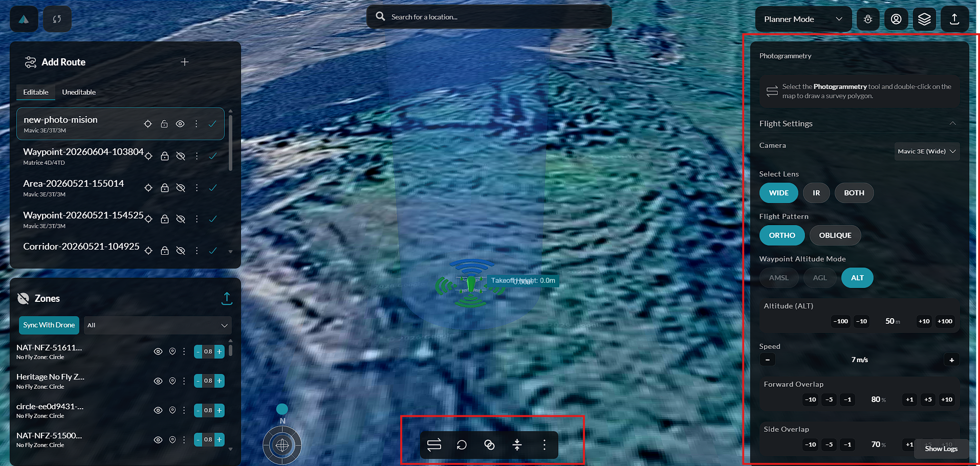Open the Planner Mode dropdown
Viewport: 980px width, 466px height.
(803, 19)
